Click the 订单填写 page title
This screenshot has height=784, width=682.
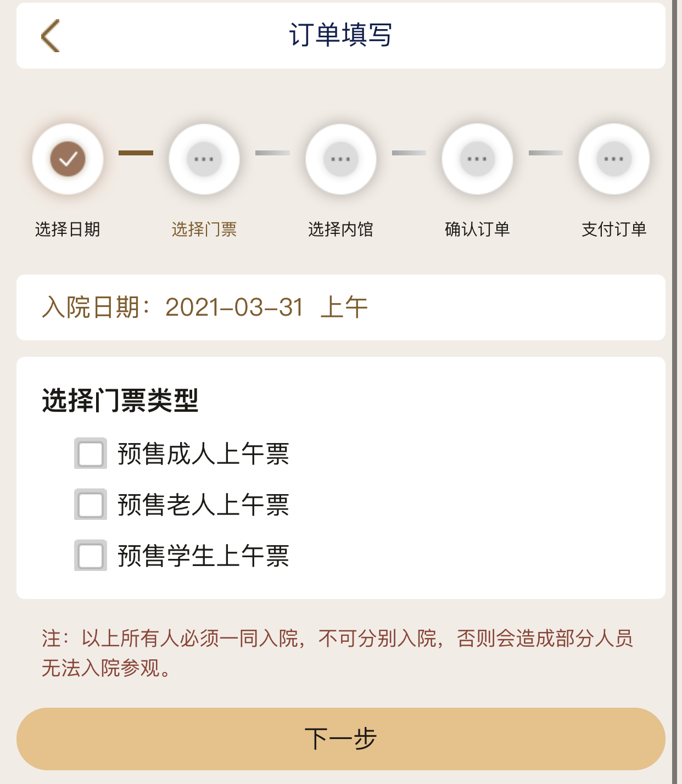(x=340, y=35)
